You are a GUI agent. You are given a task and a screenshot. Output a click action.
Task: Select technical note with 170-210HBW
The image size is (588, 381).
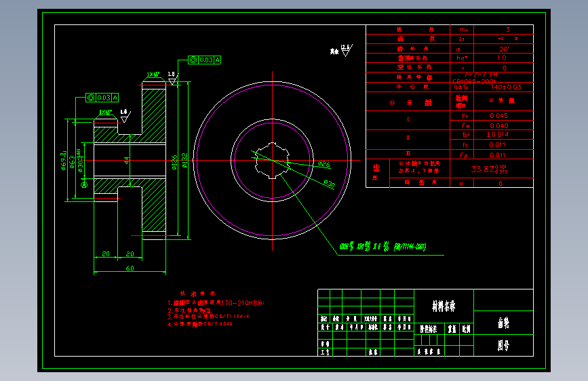click(216, 302)
